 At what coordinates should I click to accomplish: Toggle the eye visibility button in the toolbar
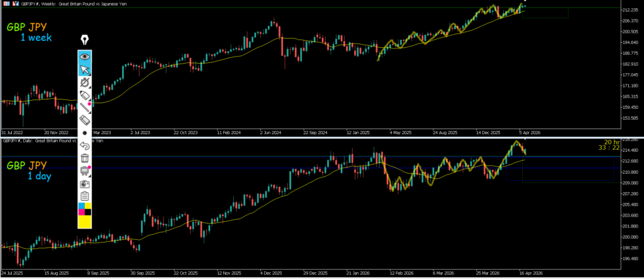[x=84, y=56]
